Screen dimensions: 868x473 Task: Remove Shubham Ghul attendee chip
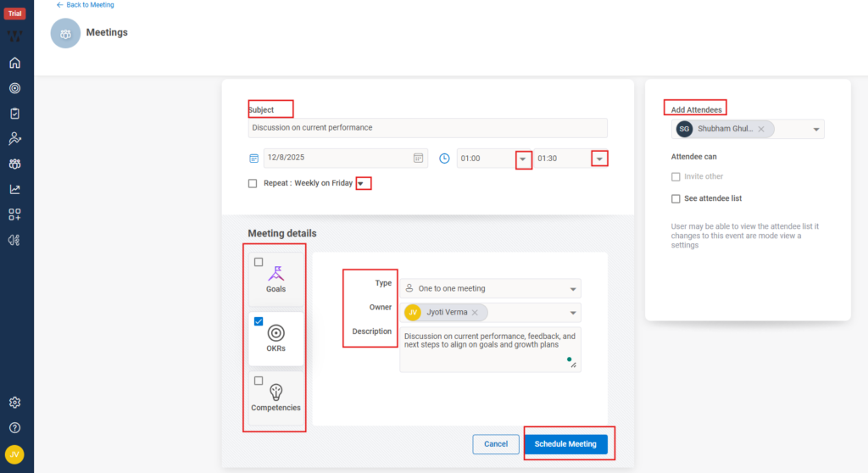click(761, 129)
